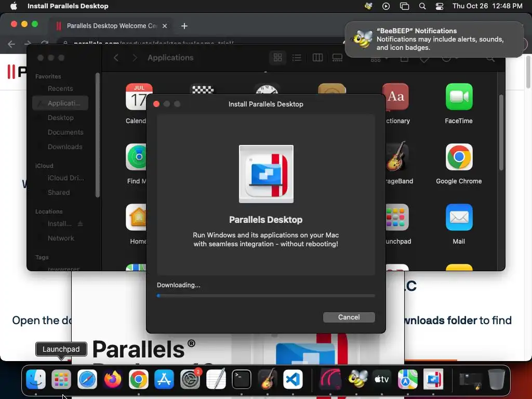Click the Parallels Desktop installer logo image

pos(266,174)
